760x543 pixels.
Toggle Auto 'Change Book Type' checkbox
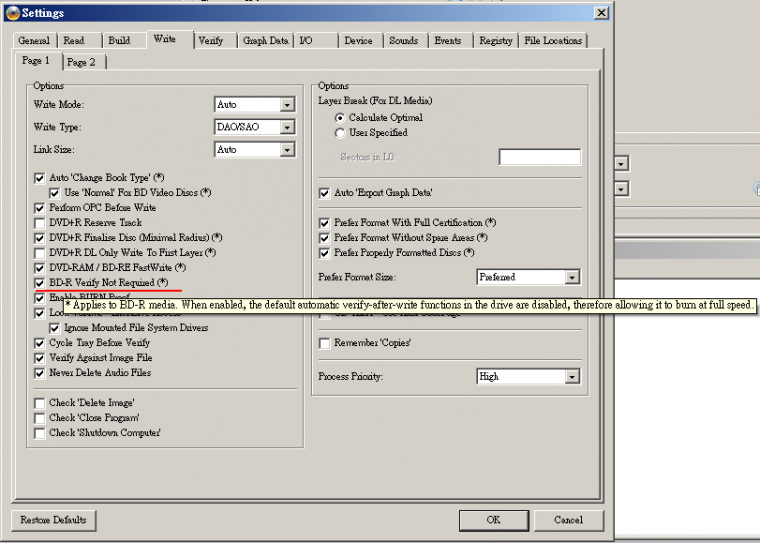coord(40,178)
